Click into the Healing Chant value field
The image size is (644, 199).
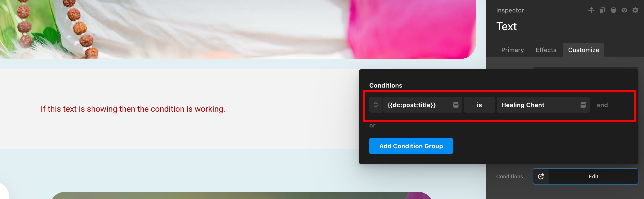coord(538,105)
